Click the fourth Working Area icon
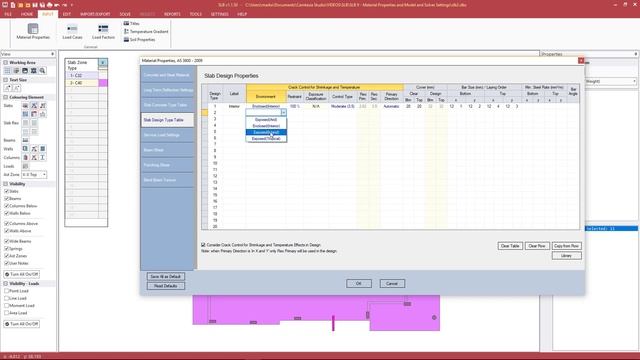This screenshot has height=360, width=640. (x=33, y=71)
